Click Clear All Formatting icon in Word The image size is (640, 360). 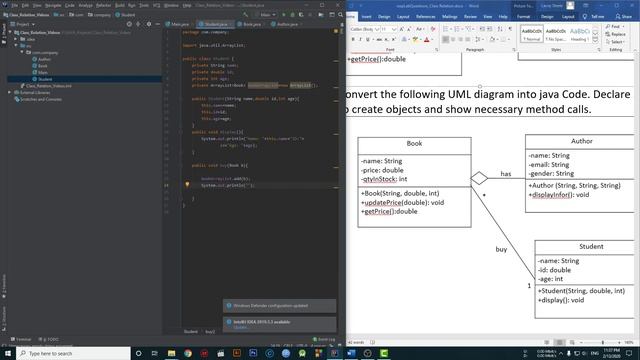coord(433,29)
